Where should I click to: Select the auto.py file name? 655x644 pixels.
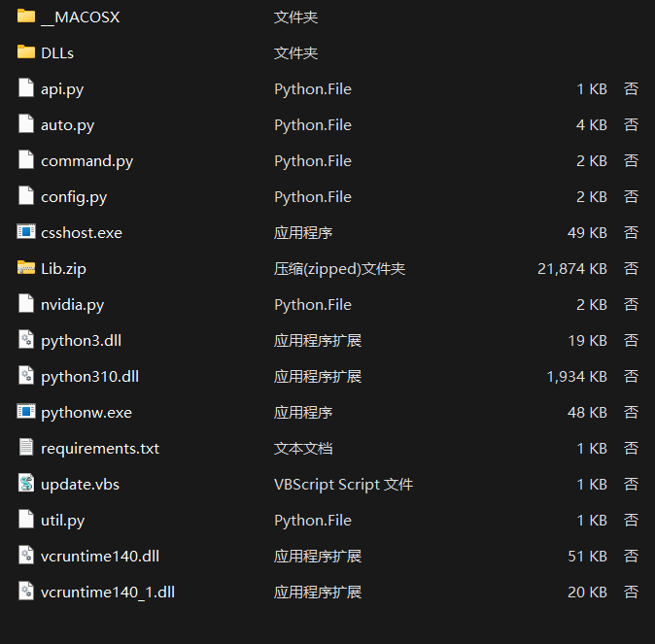[x=68, y=125]
